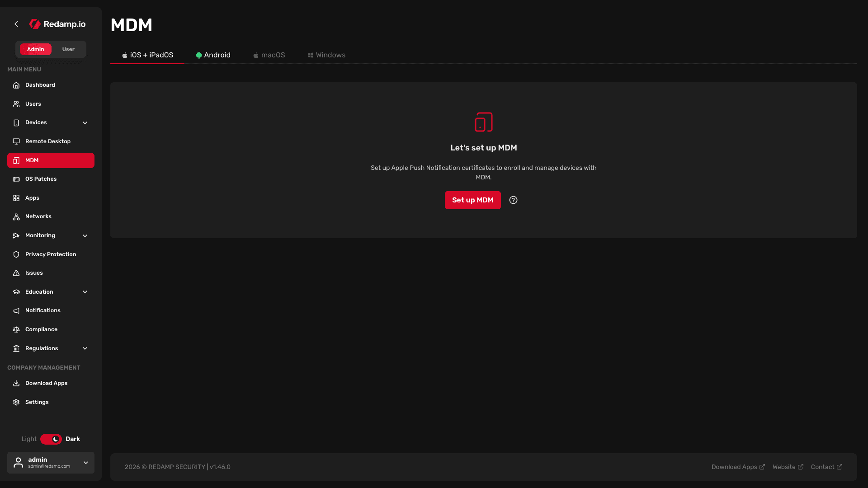
Task: Click Settings gear icon
Action: click(16, 402)
